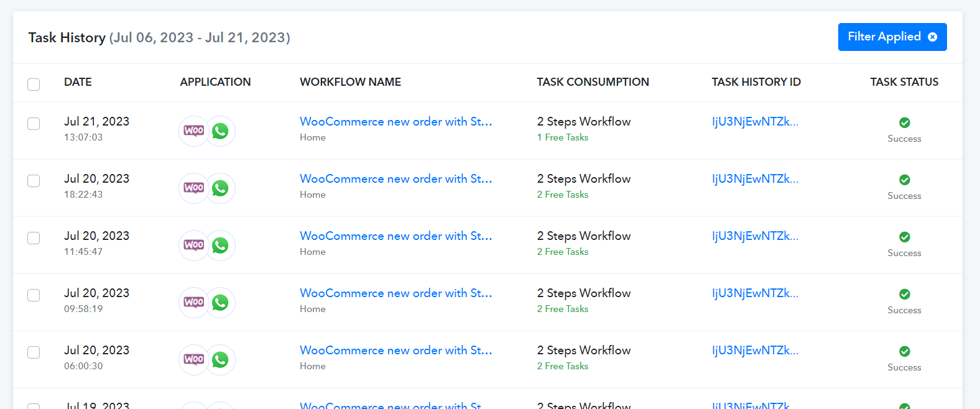Click the APPLICATION column header

coord(215,82)
